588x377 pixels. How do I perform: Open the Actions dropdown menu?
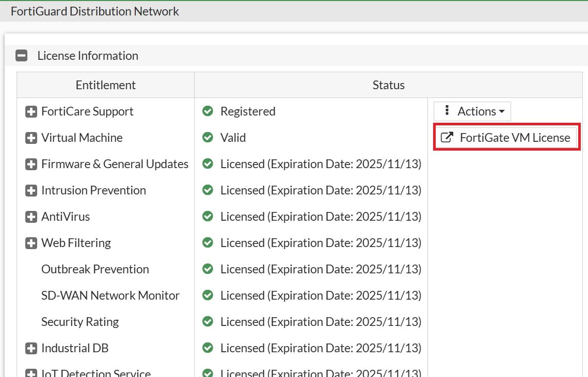[x=472, y=111]
